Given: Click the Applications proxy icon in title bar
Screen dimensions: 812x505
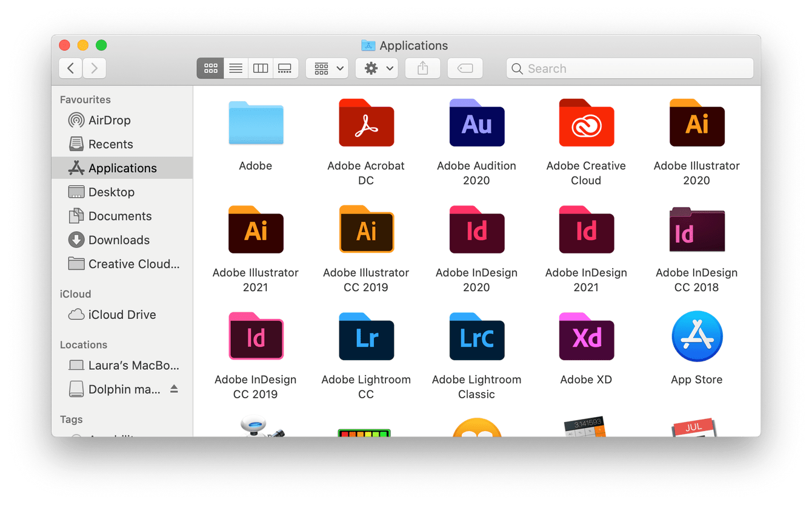Looking at the screenshot, I should click(x=368, y=45).
